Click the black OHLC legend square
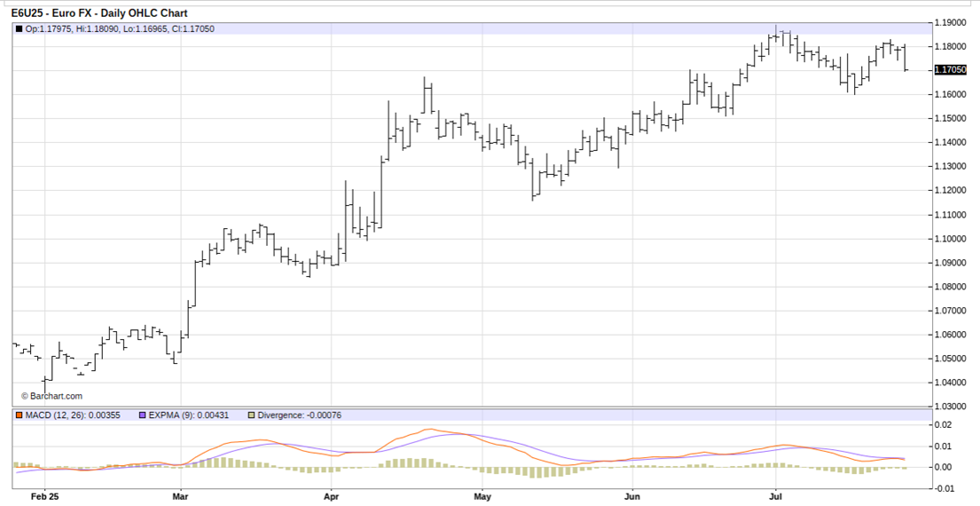The height and width of the screenshot is (506, 980). [x=20, y=28]
